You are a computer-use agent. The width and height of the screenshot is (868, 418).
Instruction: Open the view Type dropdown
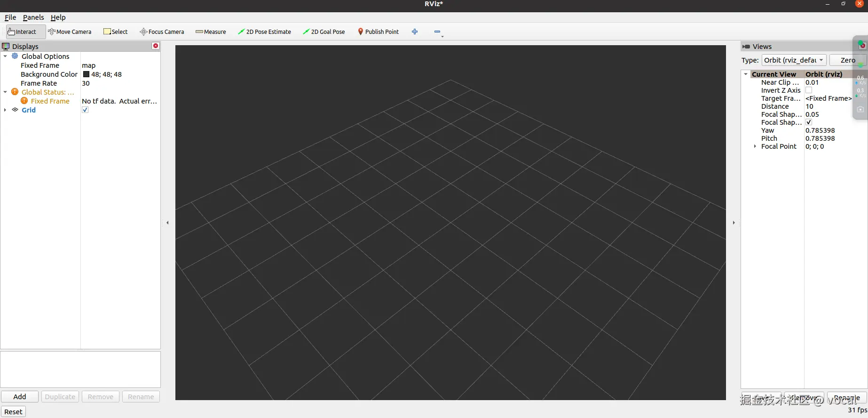tap(794, 60)
